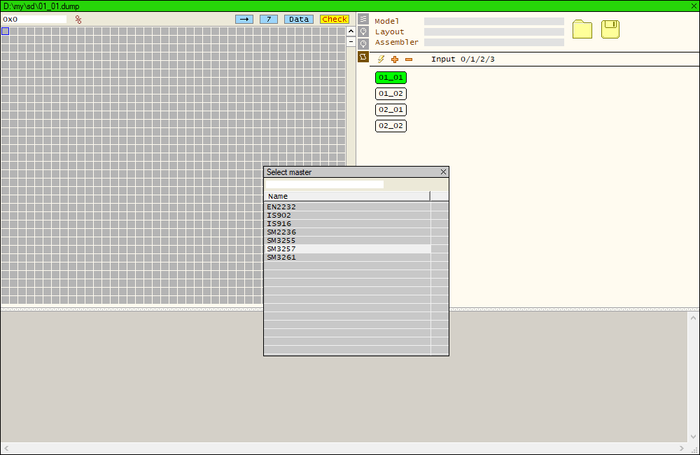Click the Name column header
The width and height of the screenshot is (700, 455).
346,196
